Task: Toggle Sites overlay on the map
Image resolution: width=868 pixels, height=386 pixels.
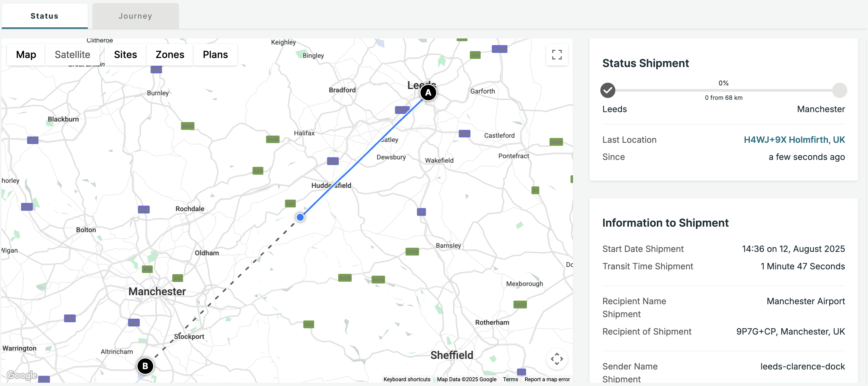Action: pyautogui.click(x=125, y=55)
